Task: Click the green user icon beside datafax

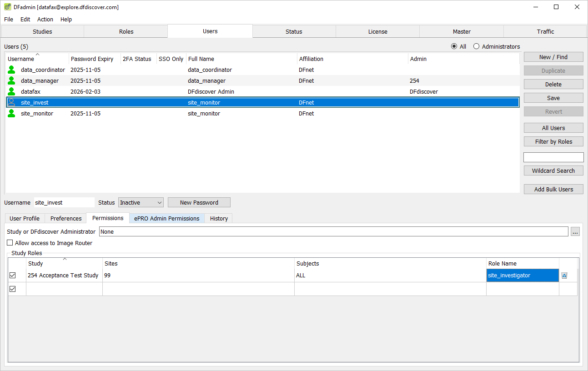Action: [x=11, y=91]
